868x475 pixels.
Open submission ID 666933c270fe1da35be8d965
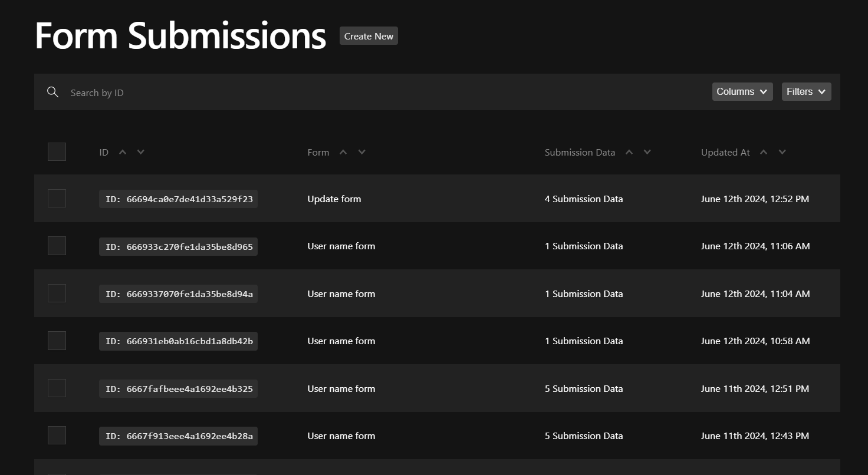tap(179, 246)
